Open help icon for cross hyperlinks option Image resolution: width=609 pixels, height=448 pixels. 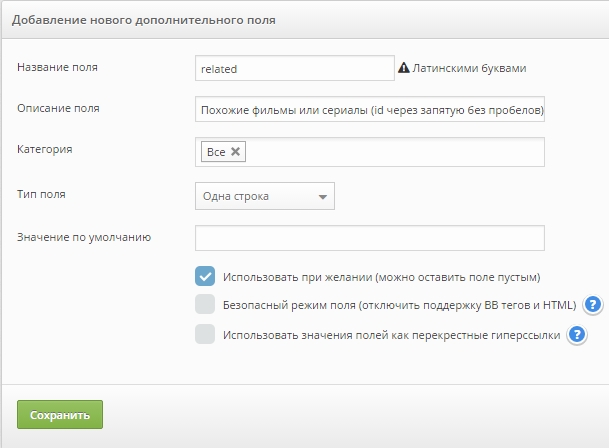577,335
